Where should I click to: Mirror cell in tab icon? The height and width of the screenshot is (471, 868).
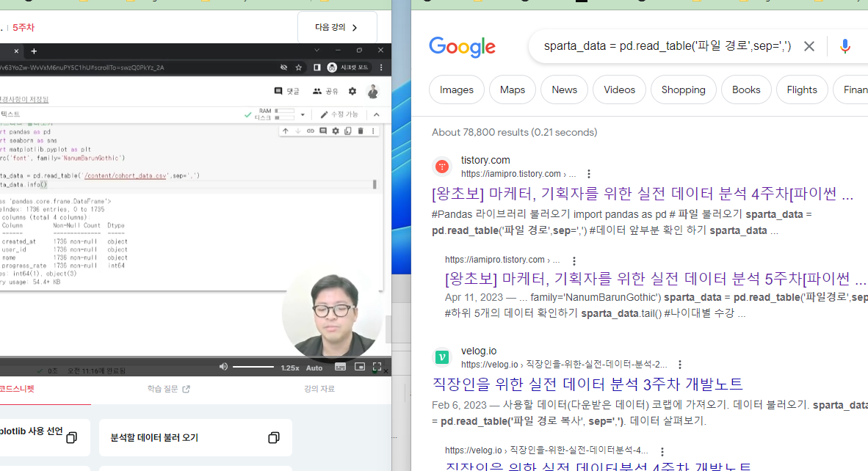pos(347,131)
